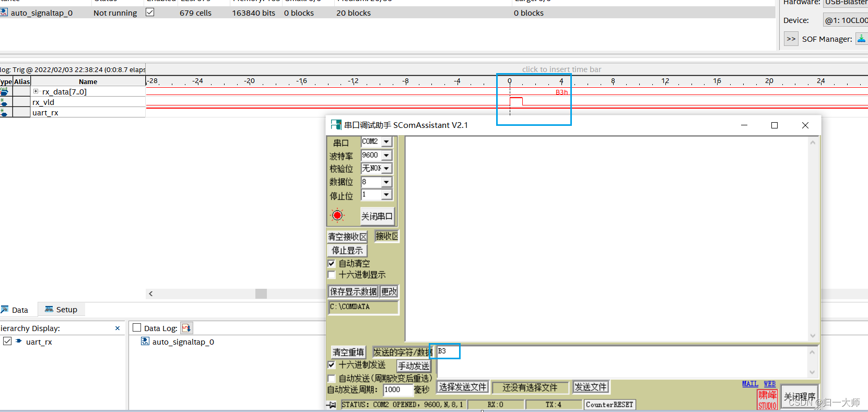
Task: Click the rx_data bus signal type icon
Action: pyautogui.click(x=4, y=92)
